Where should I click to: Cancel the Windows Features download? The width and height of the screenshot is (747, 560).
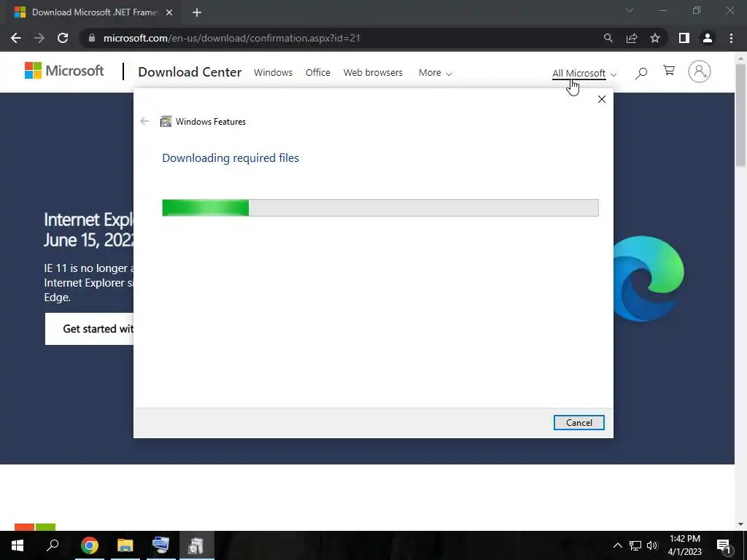tap(578, 422)
